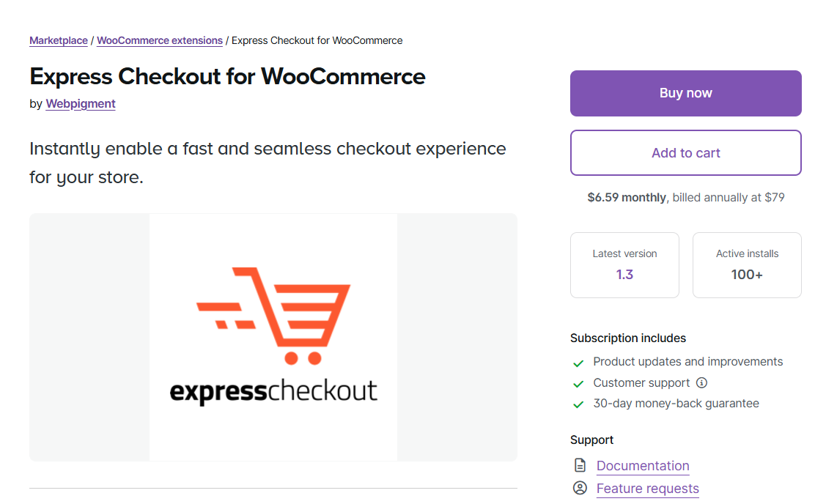Screen dimensions: 826x504
Task: Select the Express Checkout breadcrumb entry
Action: [317, 40]
